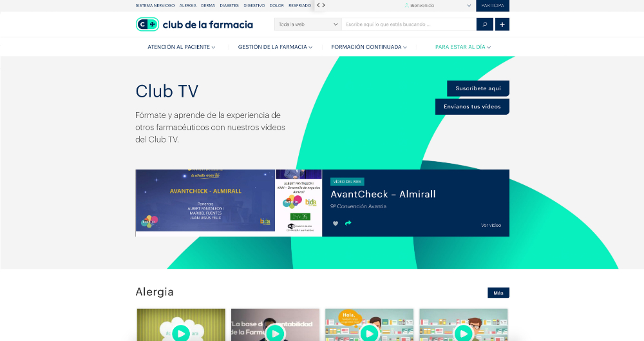Open the club de la farmacia logo
The image size is (644, 341).
point(194,24)
